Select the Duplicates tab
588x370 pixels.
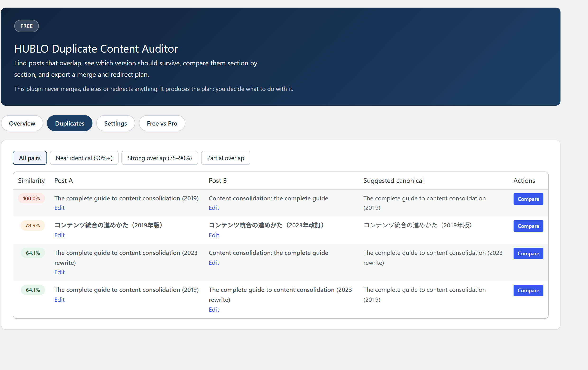pos(70,123)
